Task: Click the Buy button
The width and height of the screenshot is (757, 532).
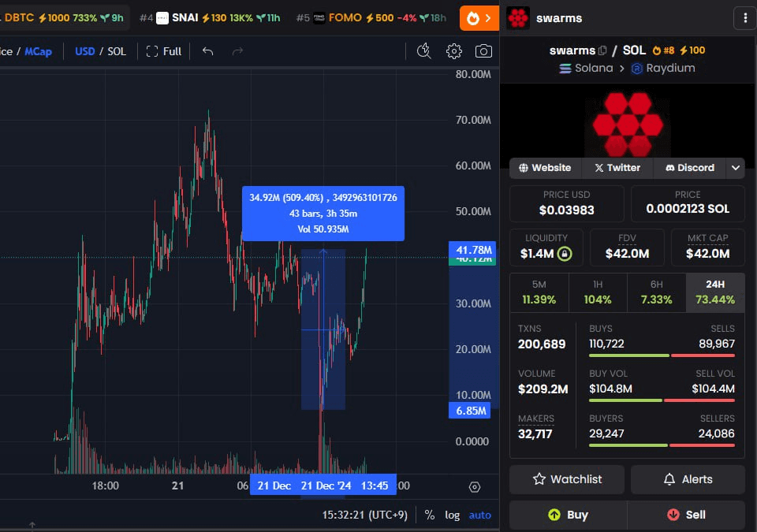Action: click(569, 515)
